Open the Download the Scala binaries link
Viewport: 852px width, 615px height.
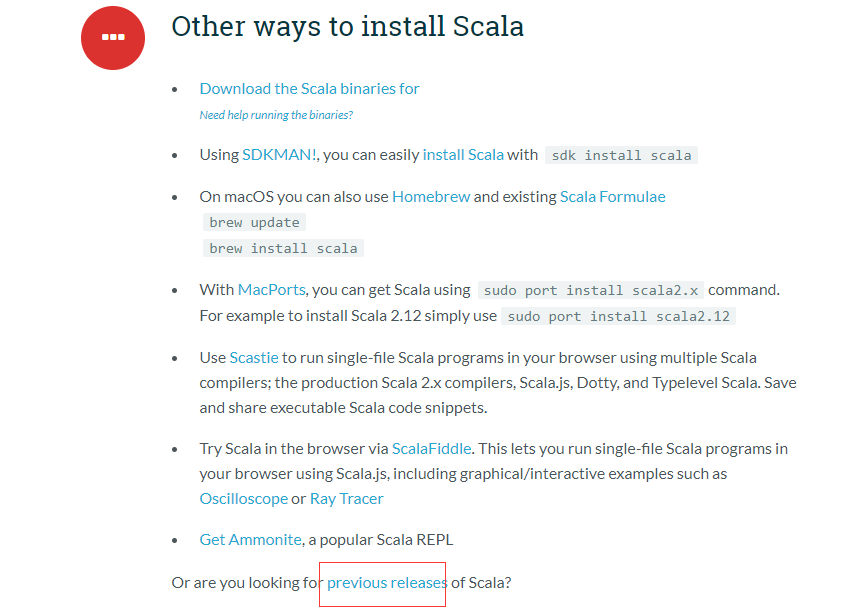click(309, 88)
